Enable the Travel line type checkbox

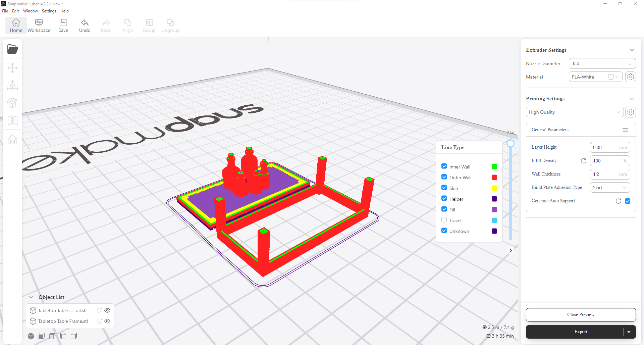tap(444, 220)
